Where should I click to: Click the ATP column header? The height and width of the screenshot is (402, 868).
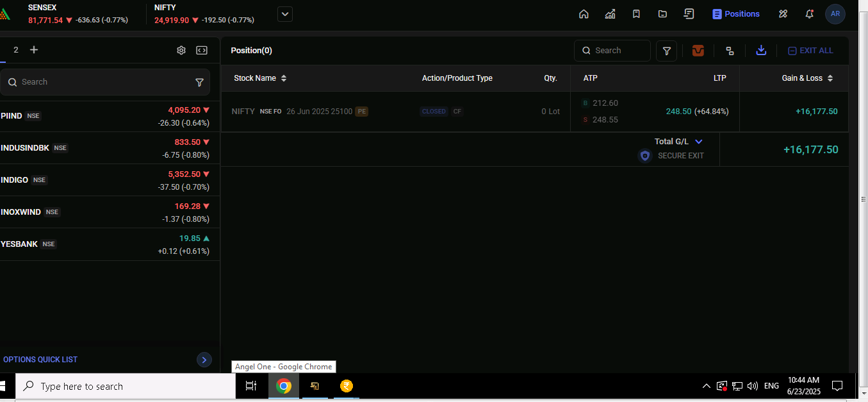[x=590, y=78]
